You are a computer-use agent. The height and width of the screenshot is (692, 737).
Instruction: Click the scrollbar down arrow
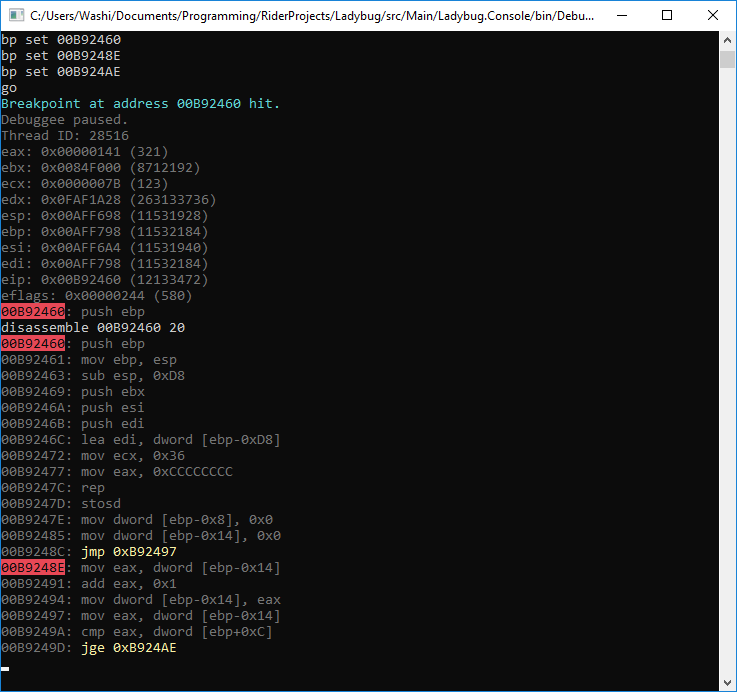[727, 683]
